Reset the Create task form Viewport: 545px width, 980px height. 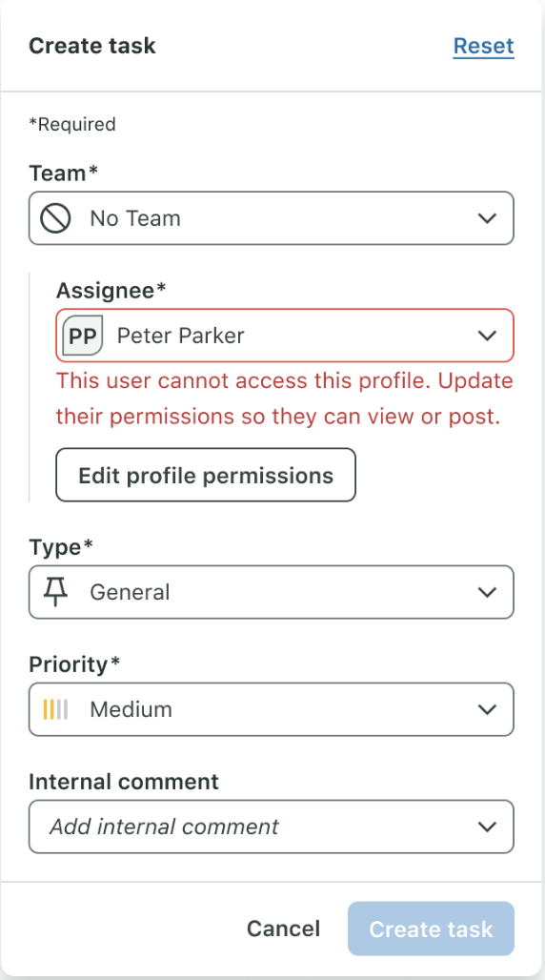pyautogui.click(x=484, y=46)
